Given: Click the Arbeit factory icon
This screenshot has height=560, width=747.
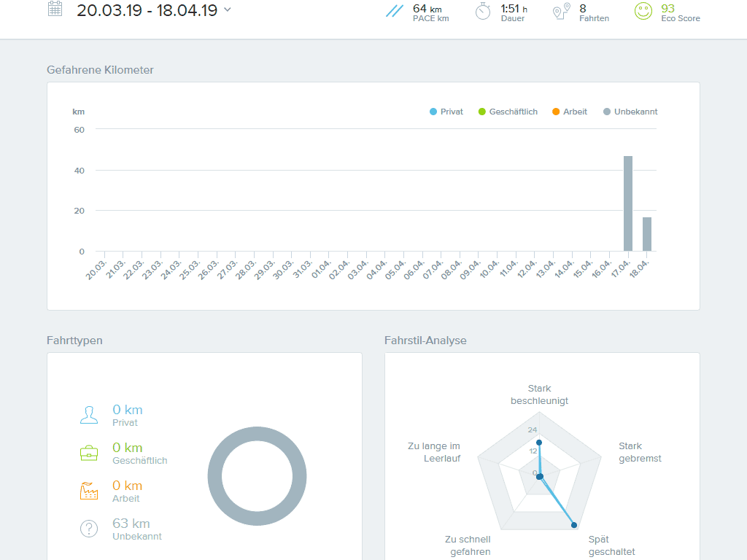Looking at the screenshot, I should pos(89,491).
